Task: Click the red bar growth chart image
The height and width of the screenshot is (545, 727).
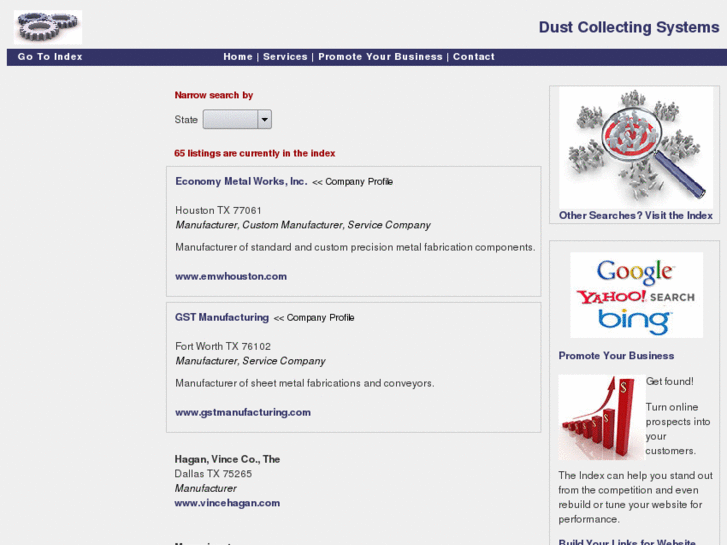Action: 601,417
